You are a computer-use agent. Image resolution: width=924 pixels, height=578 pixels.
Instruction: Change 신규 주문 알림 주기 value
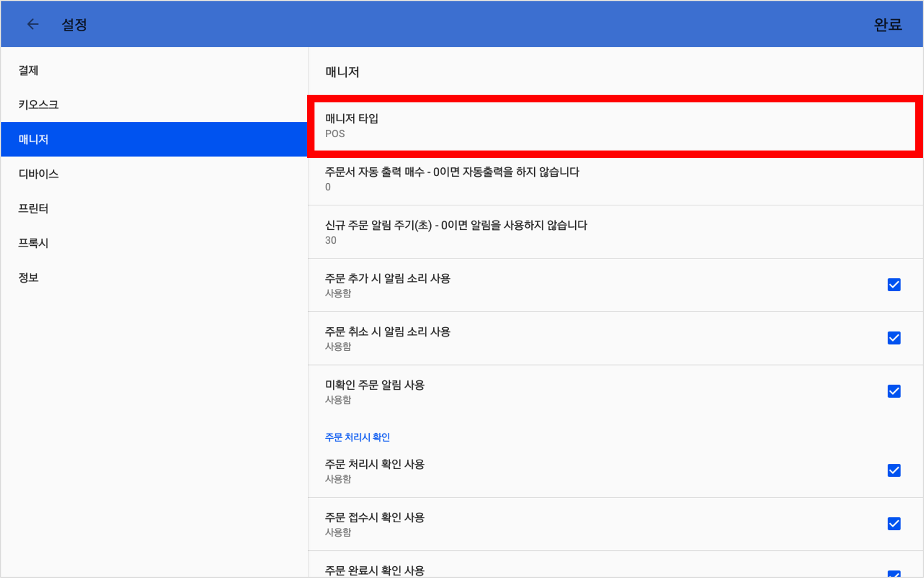coord(615,232)
